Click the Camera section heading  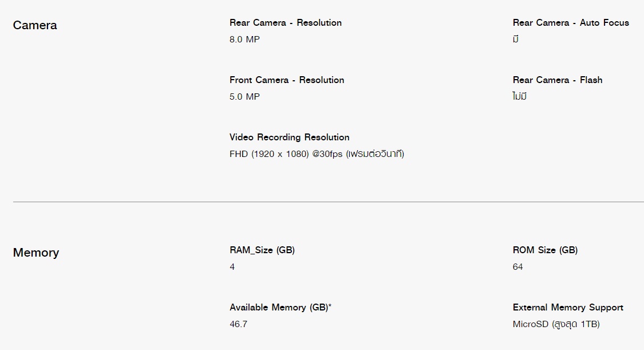pyautogui.click(x=35, y=25)
